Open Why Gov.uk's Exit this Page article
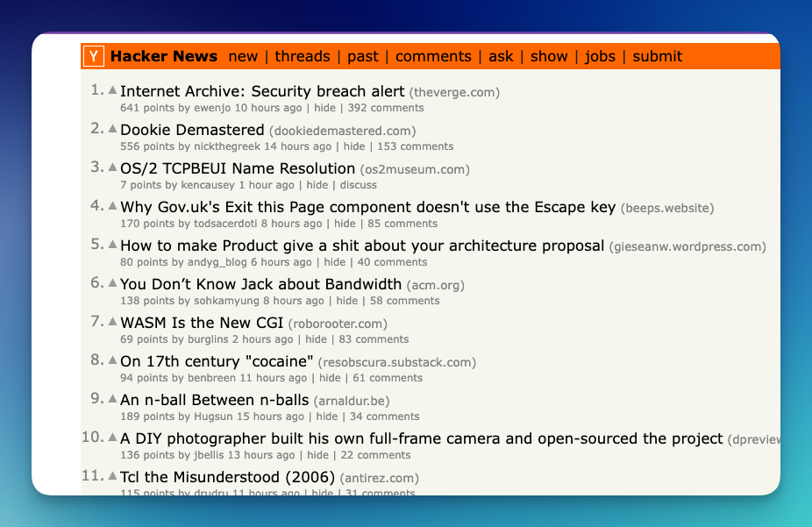The width and height of the screenshot is (812, 527). (367, 207)
